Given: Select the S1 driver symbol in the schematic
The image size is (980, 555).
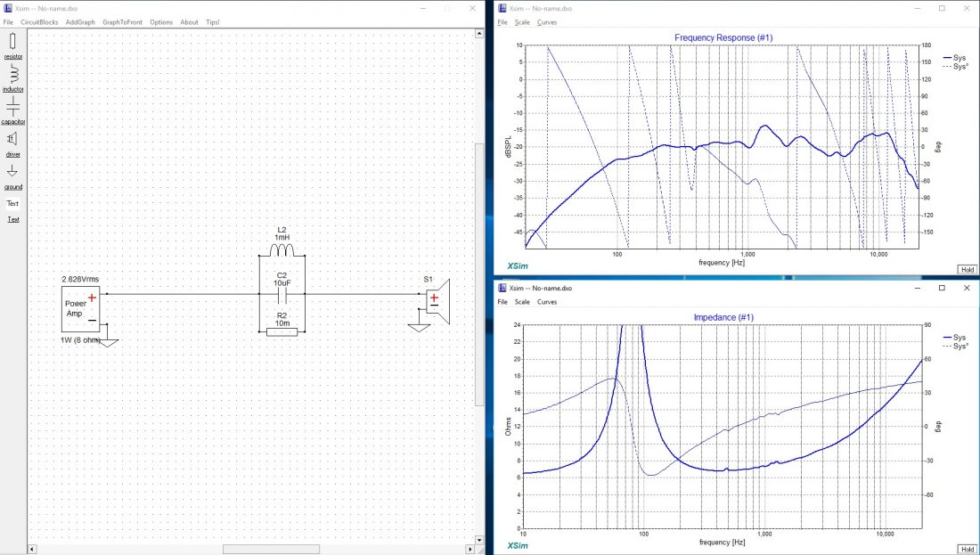Looking at the screenshot, I should (434, 303).
